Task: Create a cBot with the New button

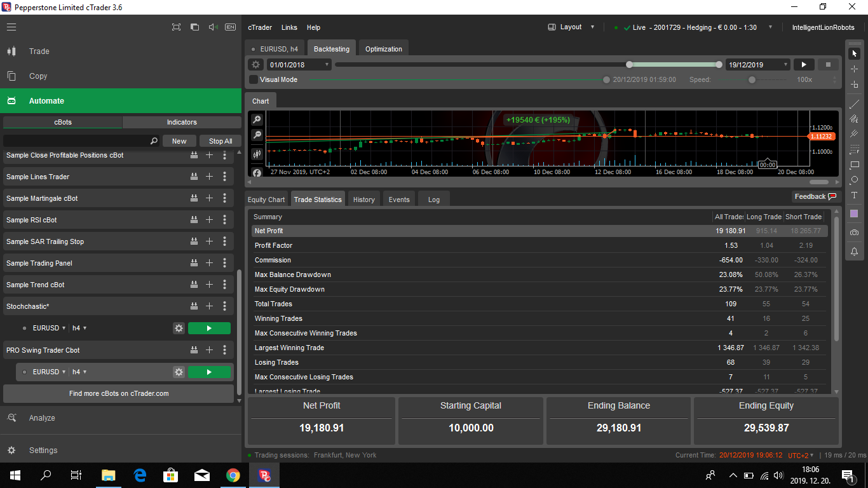Action: point(179,140)
